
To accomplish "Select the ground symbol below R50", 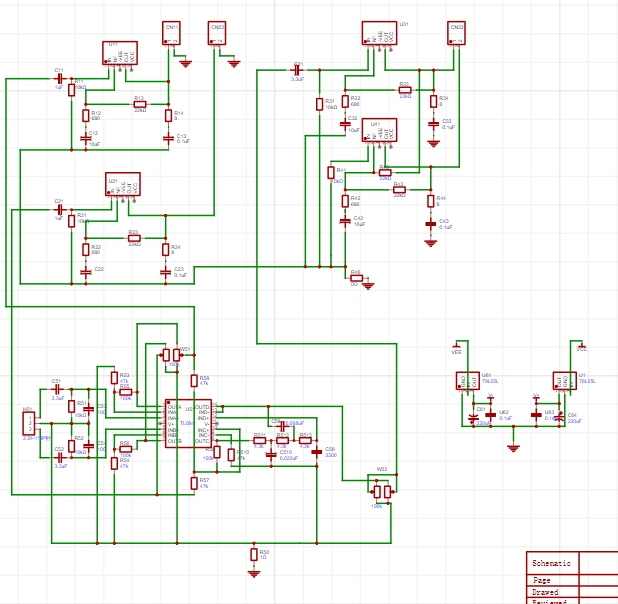I will (x=254, y=574).
